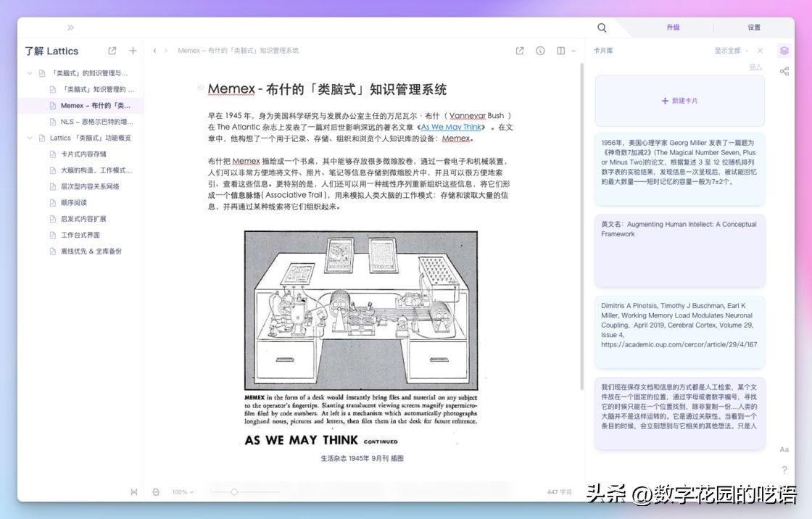812x519 pixels.
Task: Add new document with the plus icon
Action: tap(133, 51)
